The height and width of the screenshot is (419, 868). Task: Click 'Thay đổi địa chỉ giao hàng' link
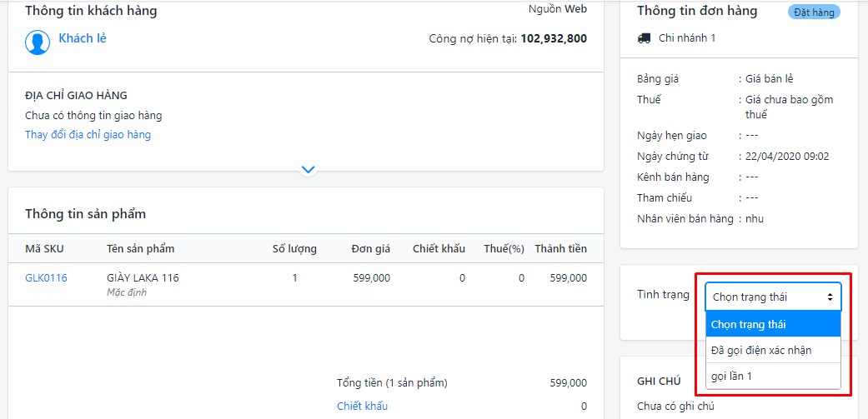coord(88,135)
